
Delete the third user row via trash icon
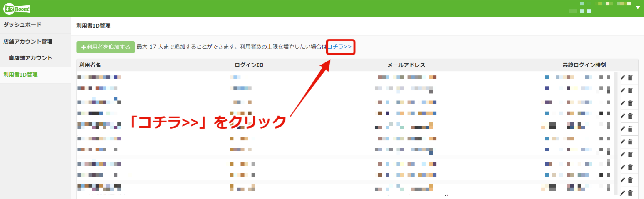(x=630, y=103)
